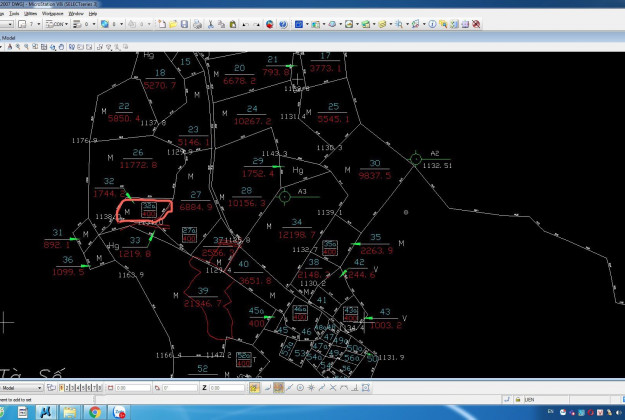Click the Z coordinate input field

pos(228,387)
